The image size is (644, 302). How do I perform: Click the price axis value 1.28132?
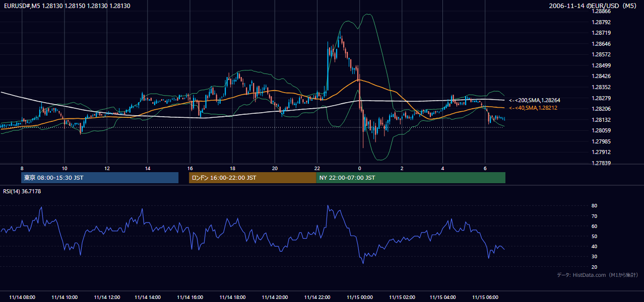tap(601, 120)
